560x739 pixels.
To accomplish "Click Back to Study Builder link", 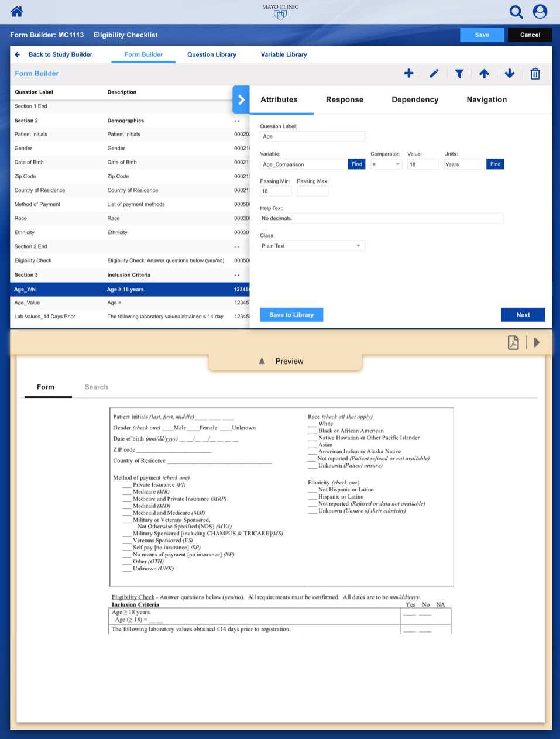I will click(60, 54).
